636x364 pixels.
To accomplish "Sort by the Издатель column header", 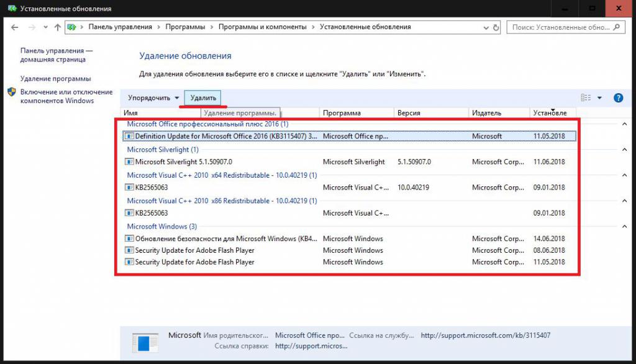I will point(499,113).
